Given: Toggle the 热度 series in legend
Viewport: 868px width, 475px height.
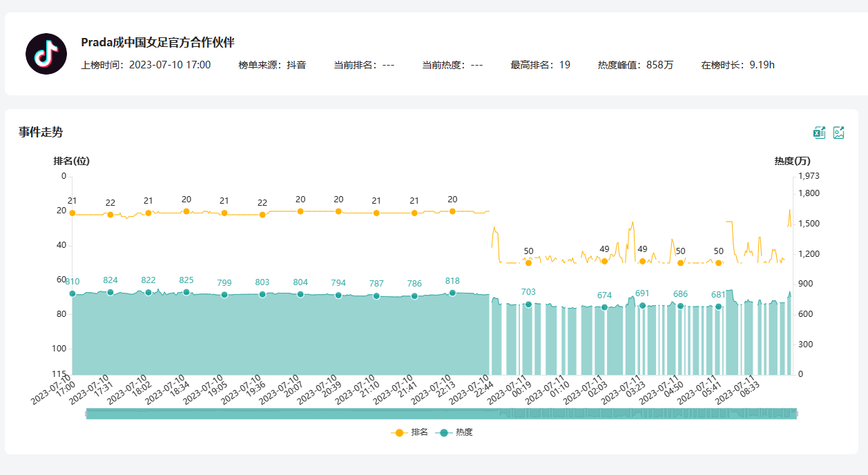Looking at the screenshot, I should (x=456, y=432).
